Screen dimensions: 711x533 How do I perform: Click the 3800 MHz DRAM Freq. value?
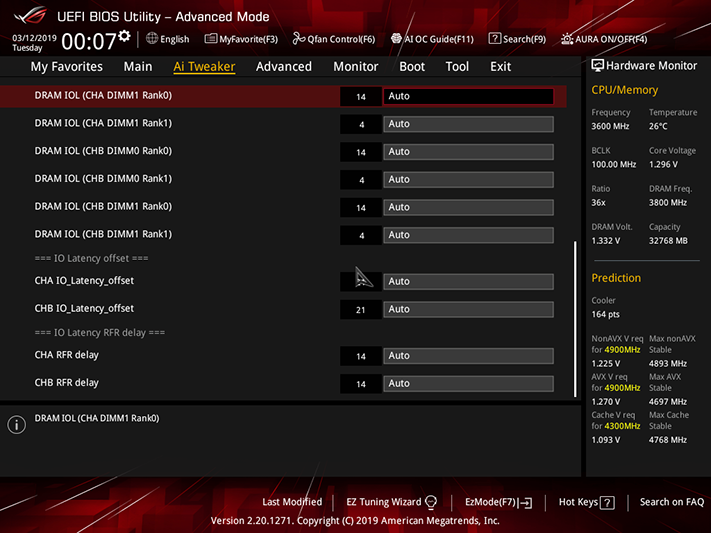tap(668, 203)
